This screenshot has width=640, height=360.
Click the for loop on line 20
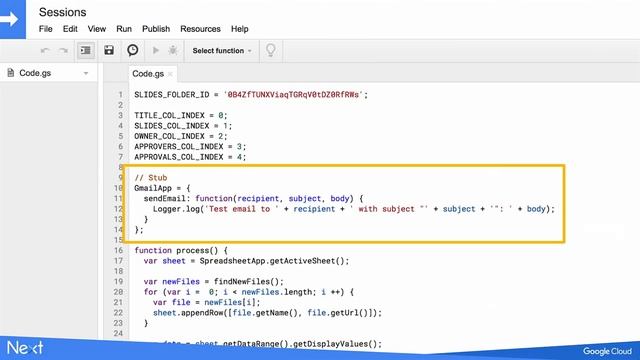pos(248,292)
